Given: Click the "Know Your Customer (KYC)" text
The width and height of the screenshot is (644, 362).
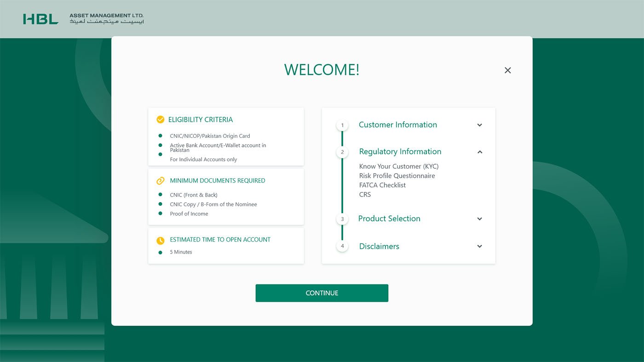Looking at the screenshot, I should [399, 166].
